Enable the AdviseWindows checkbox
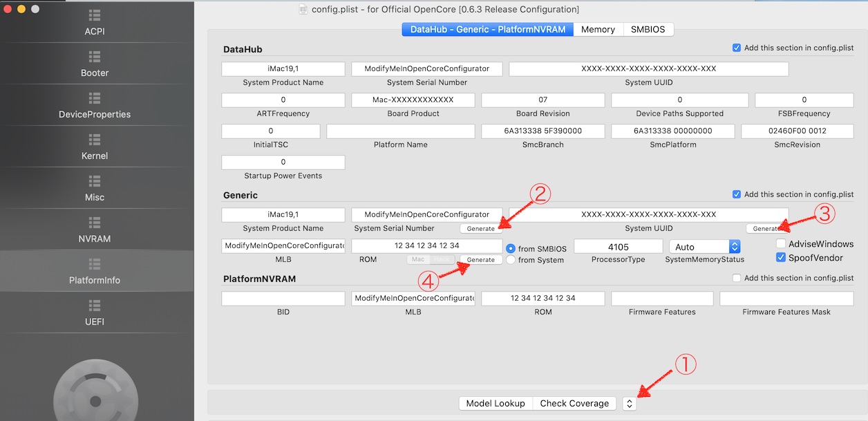Viewport: 868px width, 421px height. [x=780, y=244]
